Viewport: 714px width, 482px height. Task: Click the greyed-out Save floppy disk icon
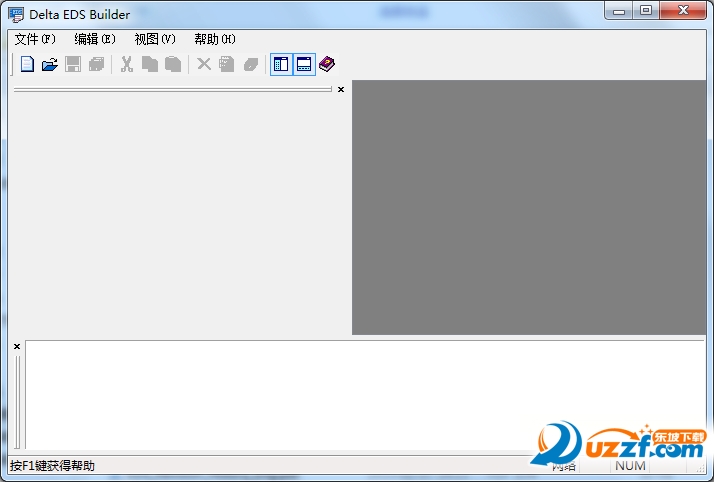[x=73, y=64]
